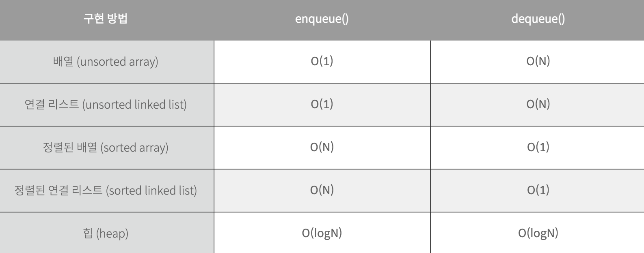Click dequeue O(1) in sorted linked list row
The image size is (644, 253).
[537, 191]
